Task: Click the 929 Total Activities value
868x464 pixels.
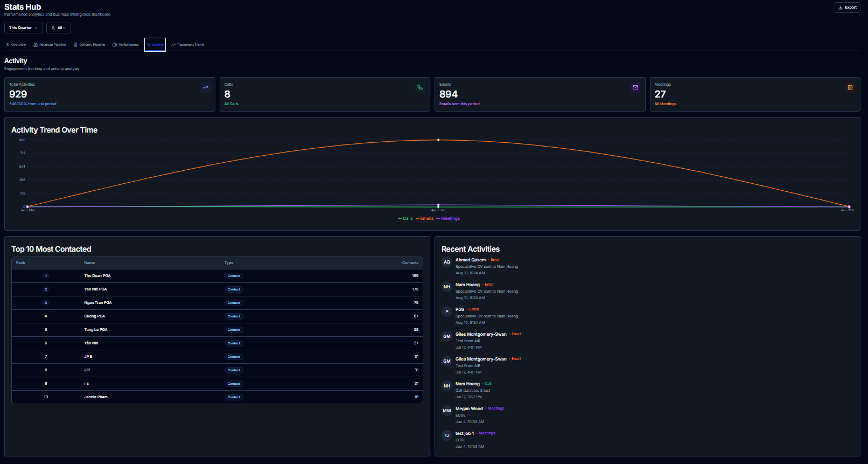Action: point(18,94)
